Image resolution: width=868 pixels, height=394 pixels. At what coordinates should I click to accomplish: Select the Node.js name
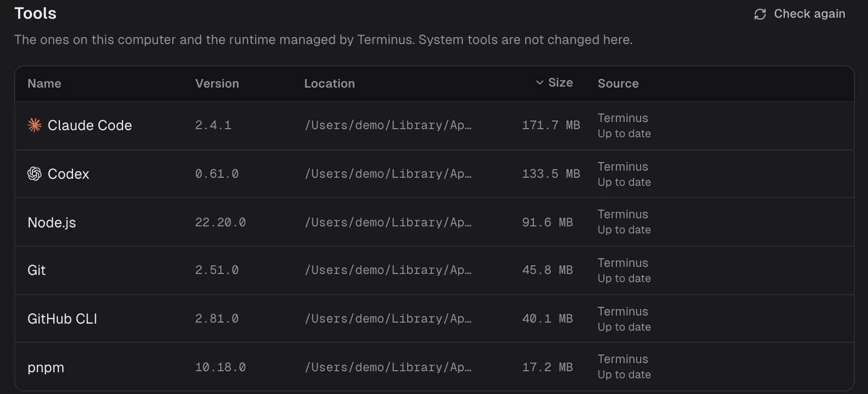(52, 222)
